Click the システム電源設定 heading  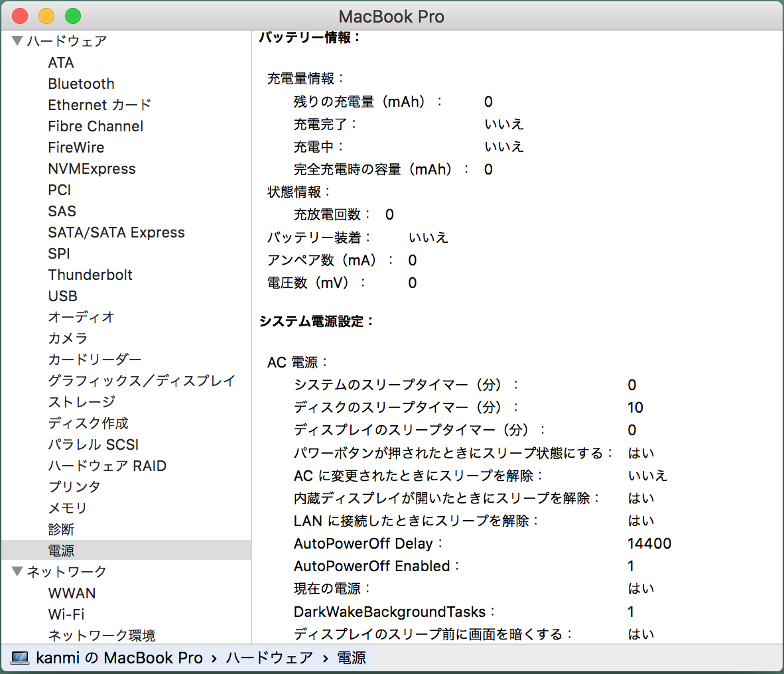point(316,322)
